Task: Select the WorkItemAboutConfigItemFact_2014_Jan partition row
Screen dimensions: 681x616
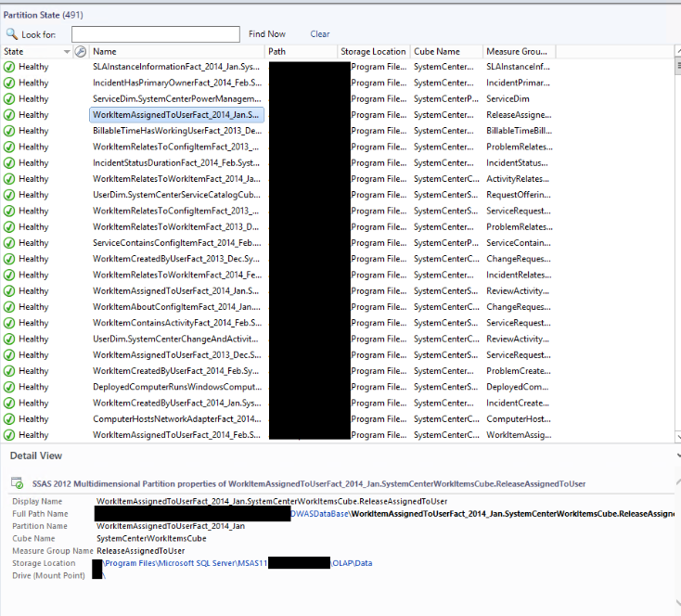Action: coord(176,307)
